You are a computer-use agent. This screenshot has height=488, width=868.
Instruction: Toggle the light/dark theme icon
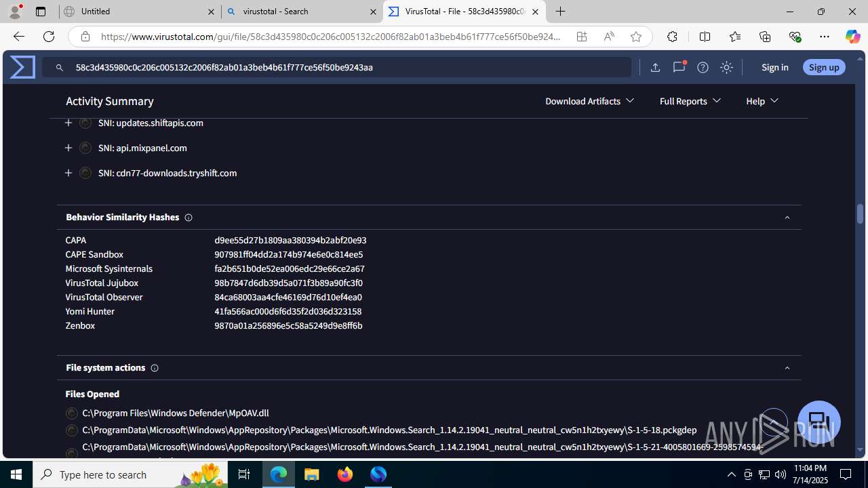click(726, 67)
